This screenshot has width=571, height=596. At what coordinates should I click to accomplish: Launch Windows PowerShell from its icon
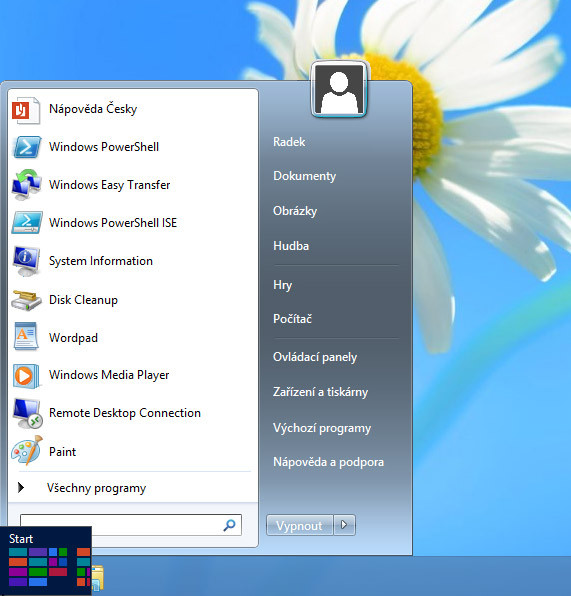[27, 147]
